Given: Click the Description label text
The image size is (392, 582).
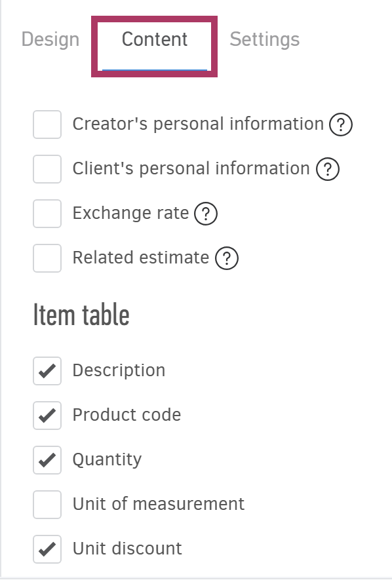Looking at the screenshot, I should (119, 370).
